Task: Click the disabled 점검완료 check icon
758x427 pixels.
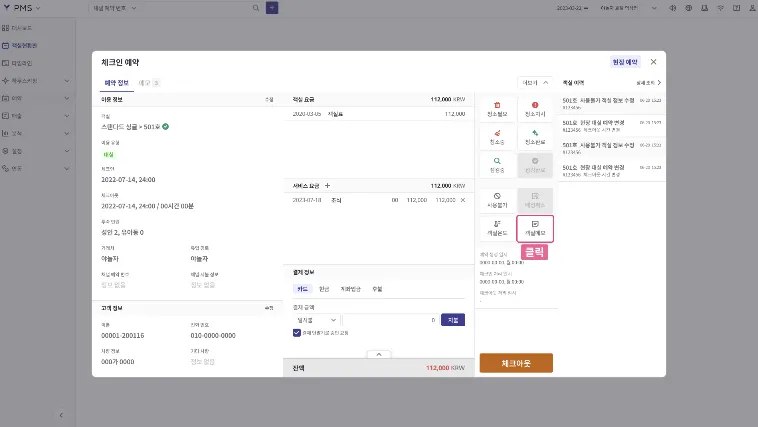Action: pyautogui.click(x=535, y=165)
